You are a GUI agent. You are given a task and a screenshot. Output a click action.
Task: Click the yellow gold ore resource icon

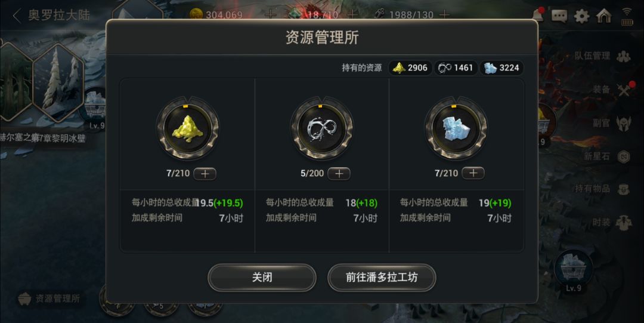188,128
